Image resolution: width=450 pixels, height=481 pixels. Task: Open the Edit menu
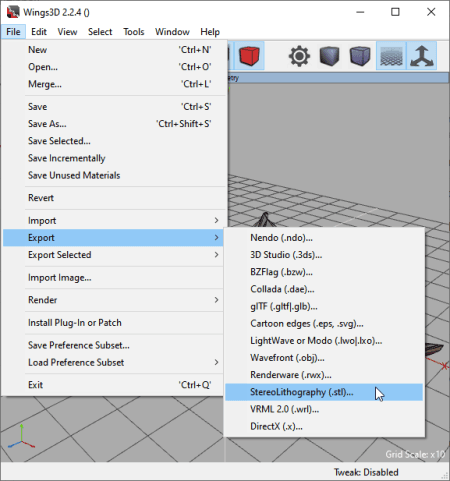tap(39, 32)
